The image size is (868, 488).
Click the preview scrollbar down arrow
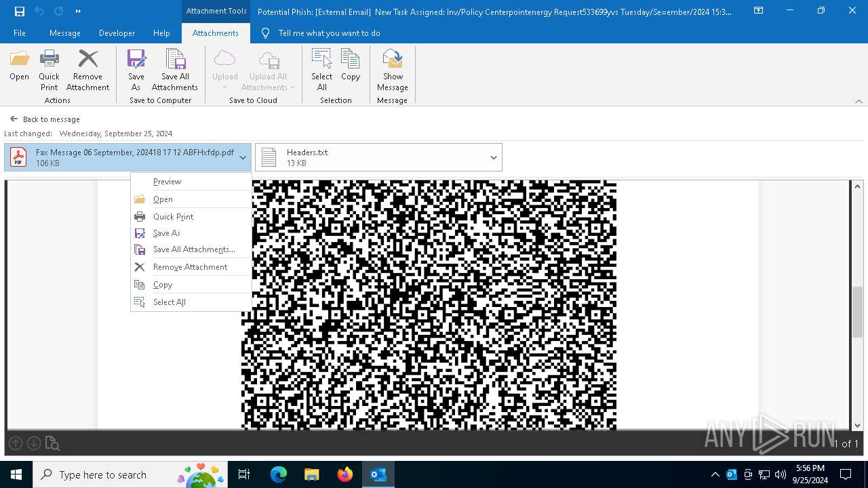tap(857, 425)
